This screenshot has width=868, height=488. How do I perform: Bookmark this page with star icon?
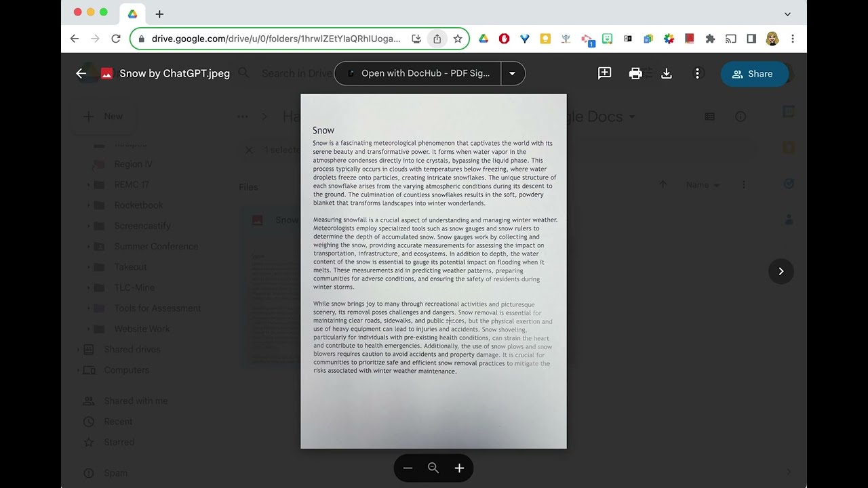(x=458, y=39)
